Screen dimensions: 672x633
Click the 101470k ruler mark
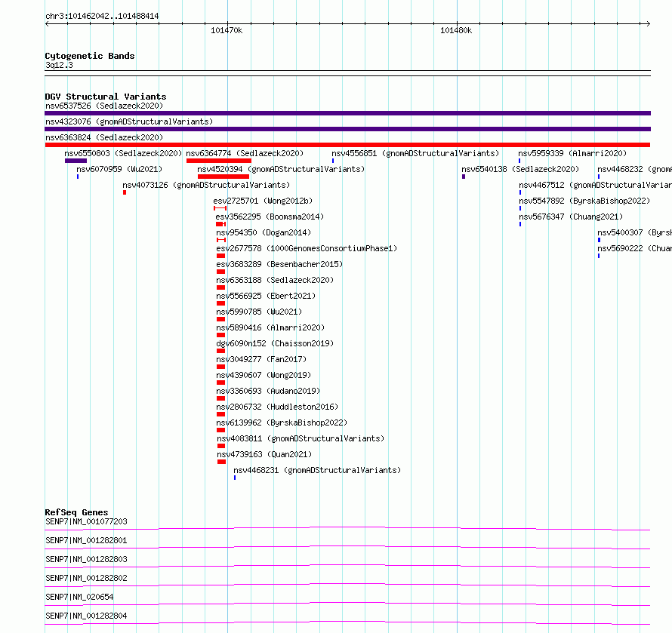tap(227, 30)
